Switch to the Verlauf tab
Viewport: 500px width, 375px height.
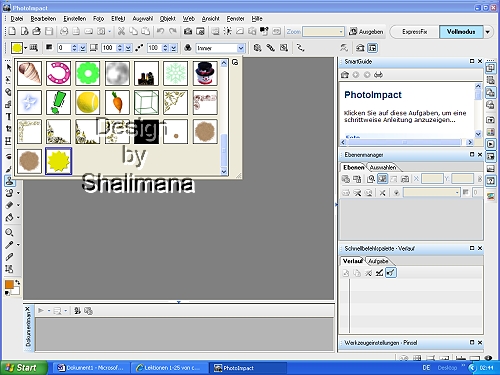tap(352, 261)
